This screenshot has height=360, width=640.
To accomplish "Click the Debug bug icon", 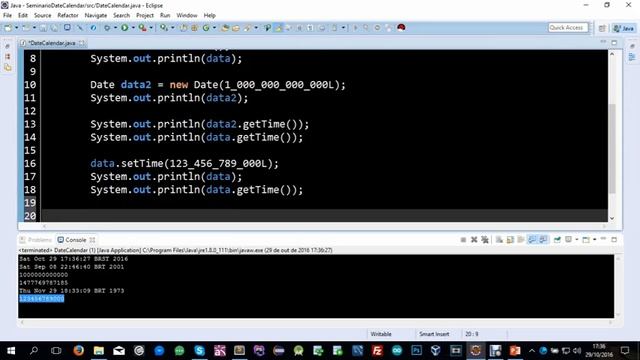I will point(107,28).
